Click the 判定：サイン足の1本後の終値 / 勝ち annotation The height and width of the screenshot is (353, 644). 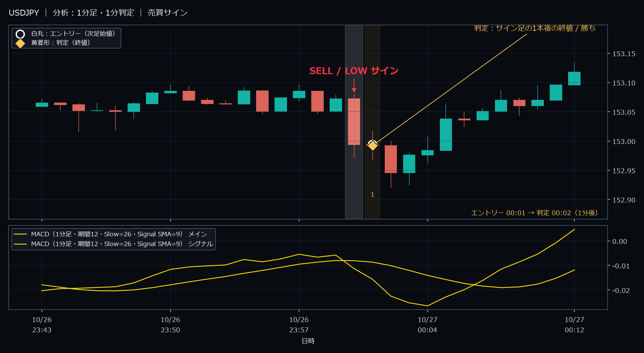point(535,28)
